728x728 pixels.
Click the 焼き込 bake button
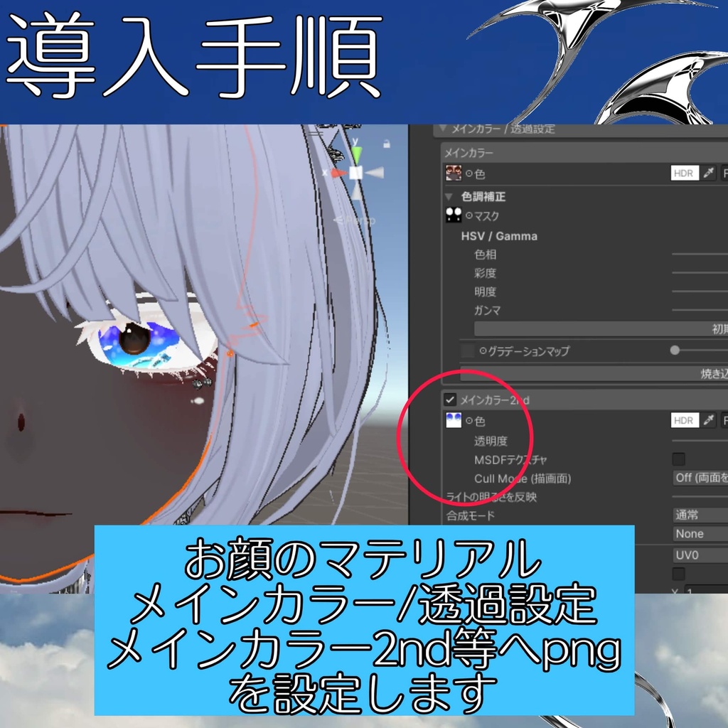point(594,373)
